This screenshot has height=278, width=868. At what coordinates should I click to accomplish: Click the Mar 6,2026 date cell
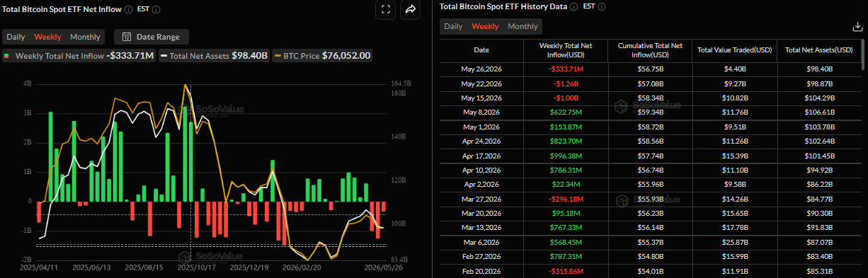(481, 242)
